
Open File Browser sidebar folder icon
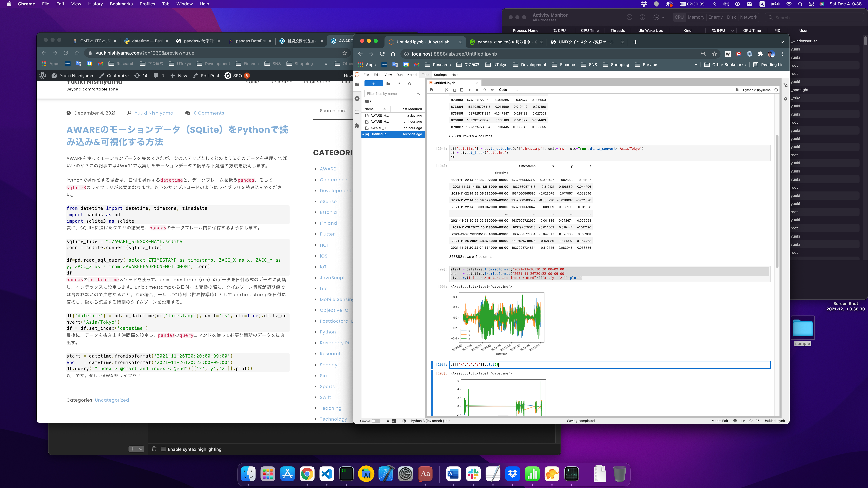(x=357, y=85)
